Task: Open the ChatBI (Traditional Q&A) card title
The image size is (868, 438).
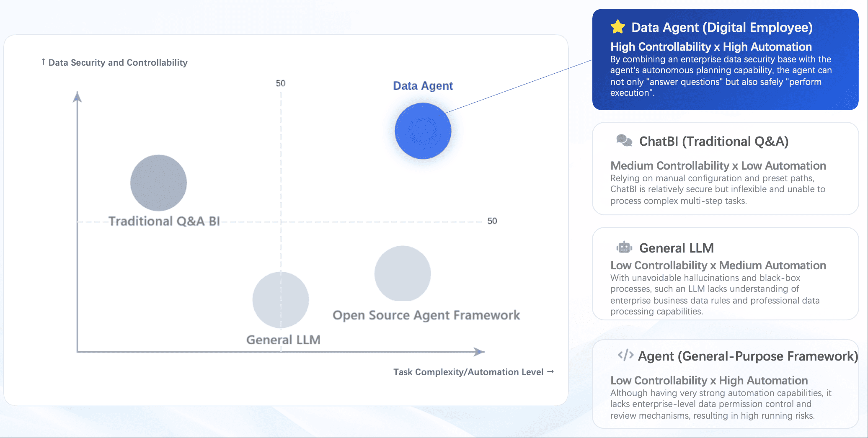Action: pyautogui.click(x=714, y=142)
